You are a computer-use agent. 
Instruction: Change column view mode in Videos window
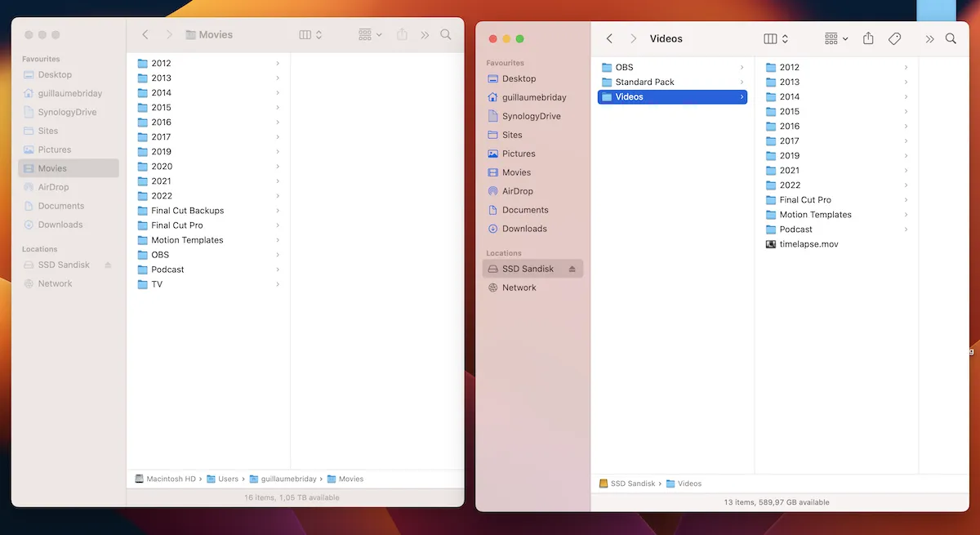point(776,38)
